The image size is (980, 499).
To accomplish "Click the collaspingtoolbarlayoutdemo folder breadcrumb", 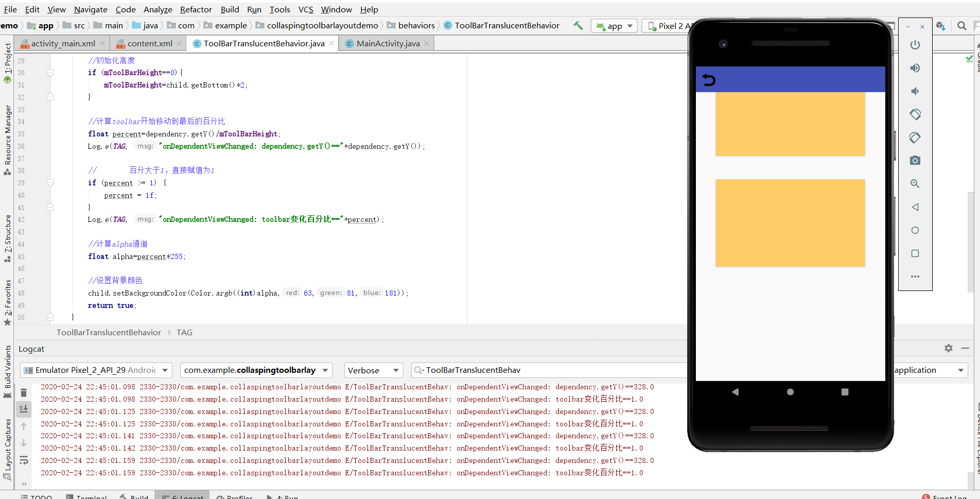I will coord(317,26).
